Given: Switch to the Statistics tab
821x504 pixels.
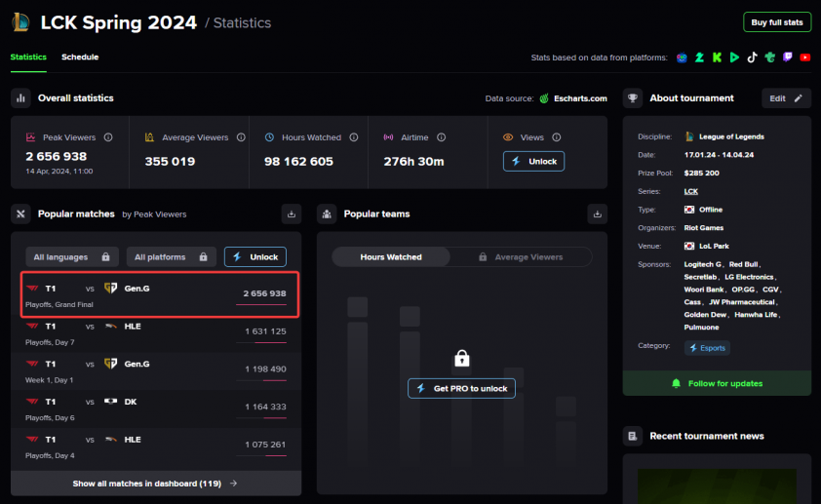Looking at the screenshot, I should point(28,58).
